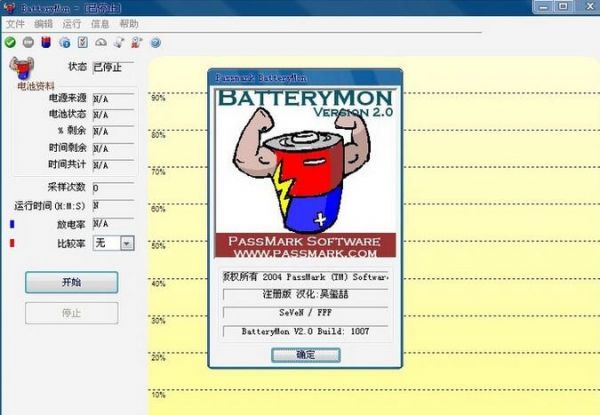This screenshot has height=415, width=600.
Task: Open the 信息 menu
Action: (100, 23)
